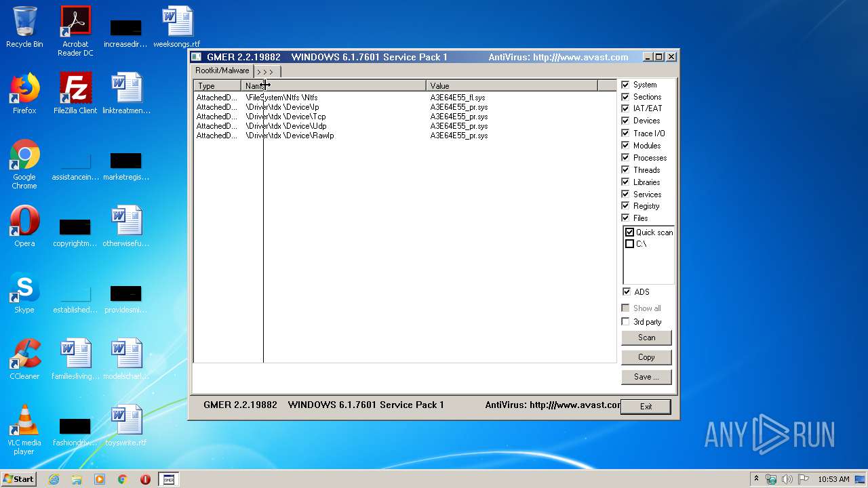Uncheck the Services option

pyautogui.click(x=625, y=194)
